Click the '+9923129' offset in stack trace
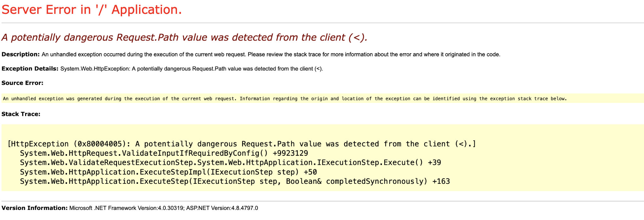The width and height of the screenshot is (644, 220). click(x=290, y=153)
